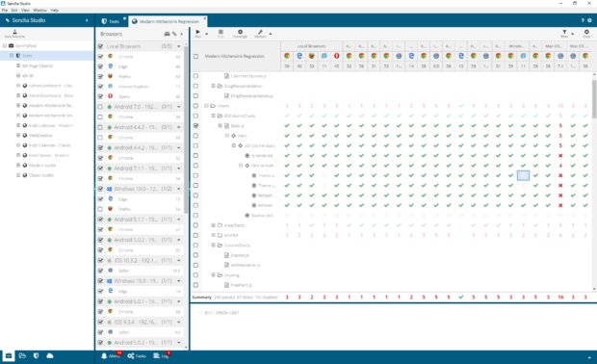Open the Window menu
The height and width of the screenshot is (364, 597).
point(39,11)
